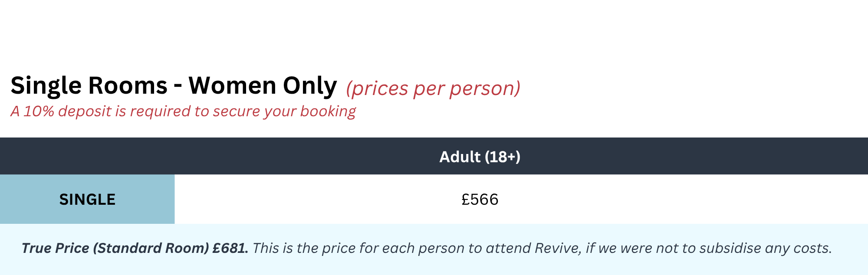Click the red "(prices per person)" text
The width and height of the screenshot is (868, 275).
433,88
